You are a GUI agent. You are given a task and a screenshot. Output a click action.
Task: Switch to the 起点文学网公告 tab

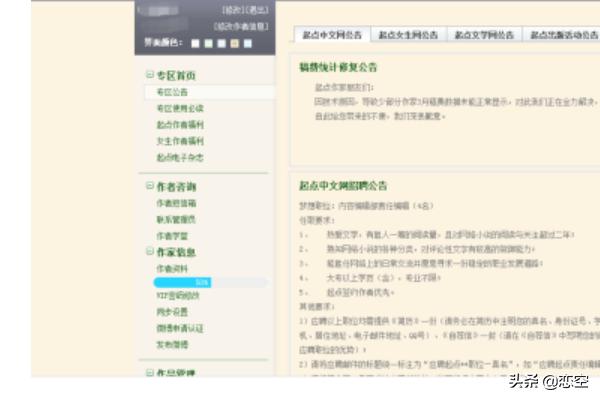click(484, 35)
